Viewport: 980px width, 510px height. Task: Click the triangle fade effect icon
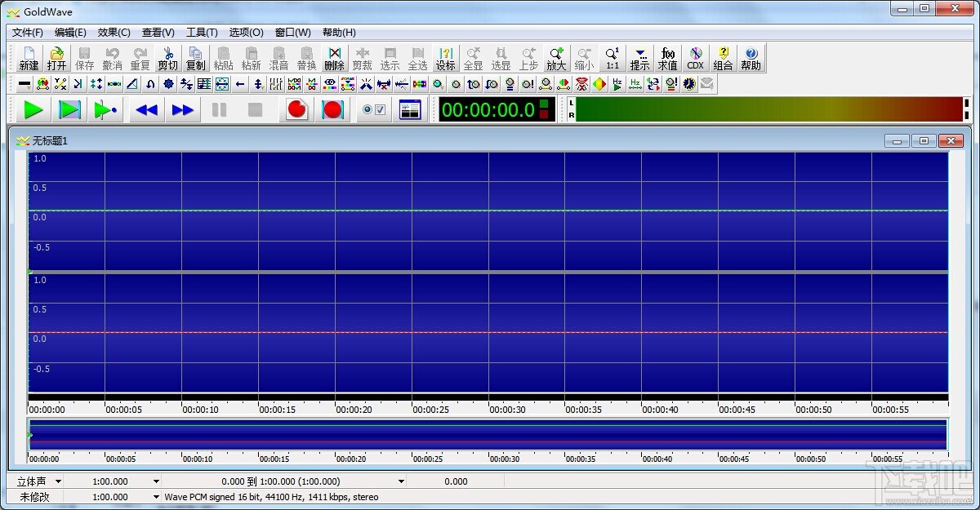131,83
